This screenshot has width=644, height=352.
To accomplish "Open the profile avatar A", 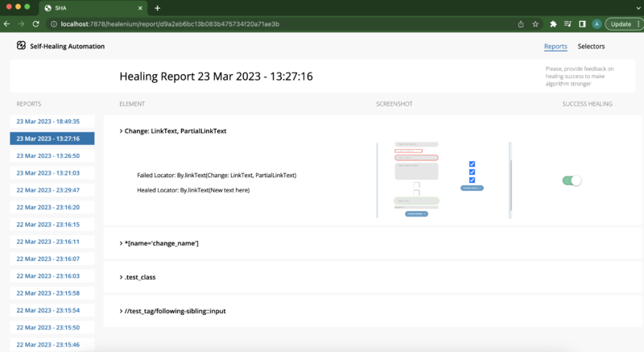I will click(x=597, y=24).
